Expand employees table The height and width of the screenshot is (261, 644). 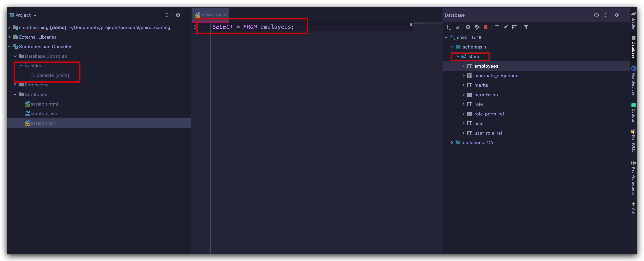(x=464, y=66)
